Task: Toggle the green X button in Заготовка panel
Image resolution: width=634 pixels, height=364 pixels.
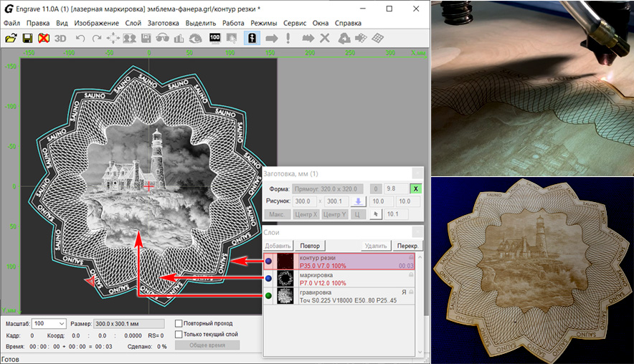Action: pyautogui.click(x=415, y=188)
